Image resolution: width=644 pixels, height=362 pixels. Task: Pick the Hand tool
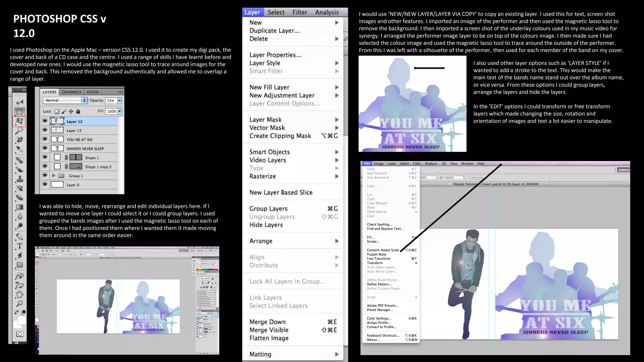[x=19, y=294]
